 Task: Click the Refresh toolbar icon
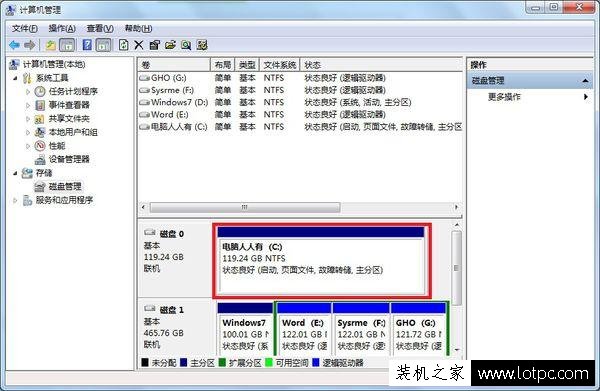tap(123, 45)
